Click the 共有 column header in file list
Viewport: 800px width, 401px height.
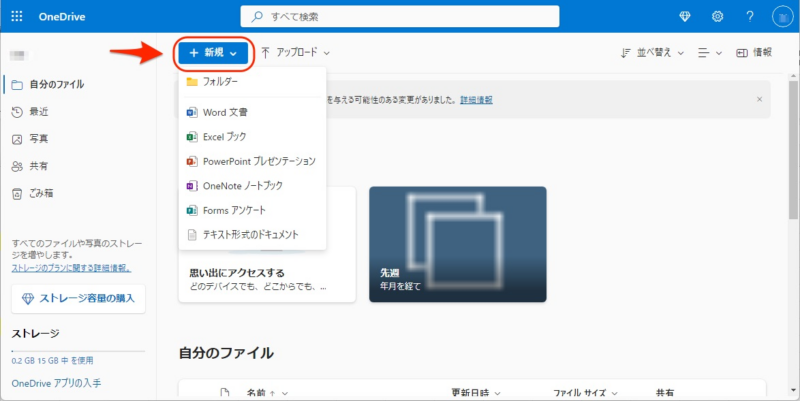point(665,393)
